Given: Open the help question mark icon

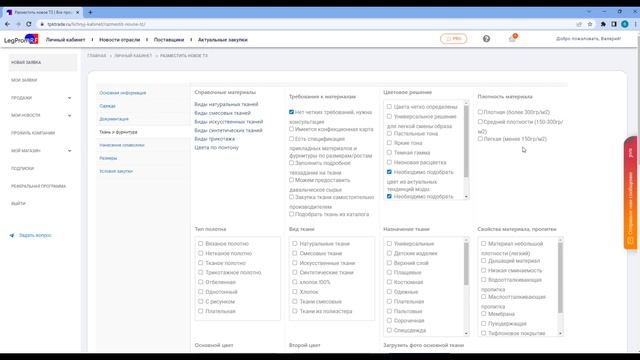Looking at the screenshot, I should pos(486,39).
